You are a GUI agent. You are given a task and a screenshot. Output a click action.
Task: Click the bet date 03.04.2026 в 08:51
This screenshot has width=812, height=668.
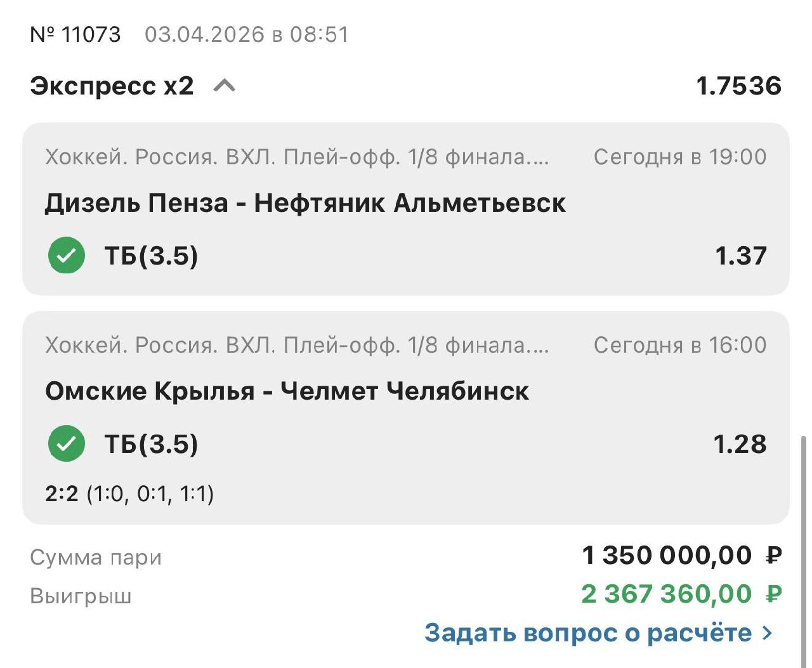tap(247, 34)
